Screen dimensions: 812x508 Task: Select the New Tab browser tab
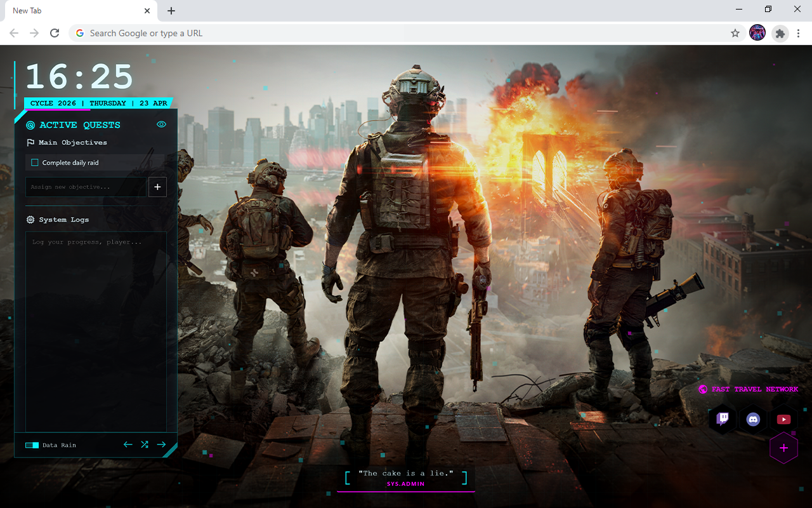[x=76, y=11]
